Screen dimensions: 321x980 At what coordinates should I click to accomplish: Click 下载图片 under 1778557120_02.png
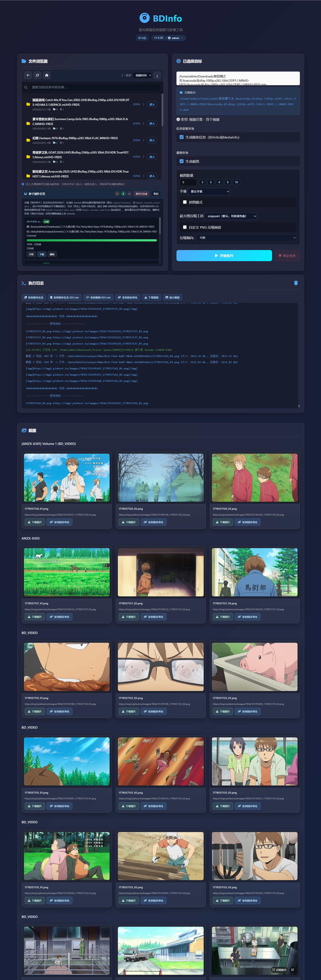point(129,522)
